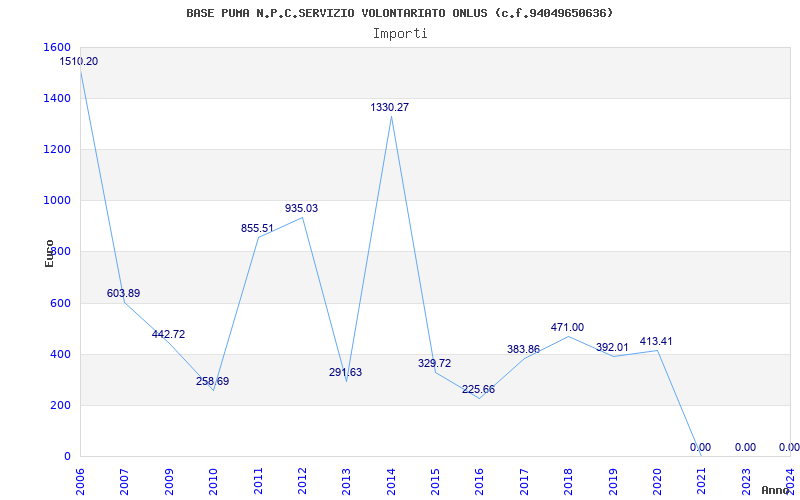Click the 400 y-axis tick label
The width and height of the screenshot is (800, 500).
click(x=60, y=355)
